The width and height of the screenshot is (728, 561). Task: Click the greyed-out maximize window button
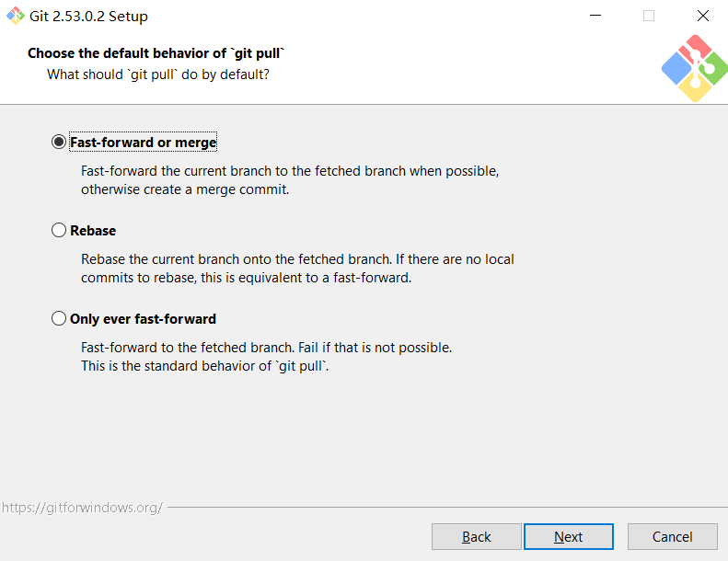coord(649,16)
